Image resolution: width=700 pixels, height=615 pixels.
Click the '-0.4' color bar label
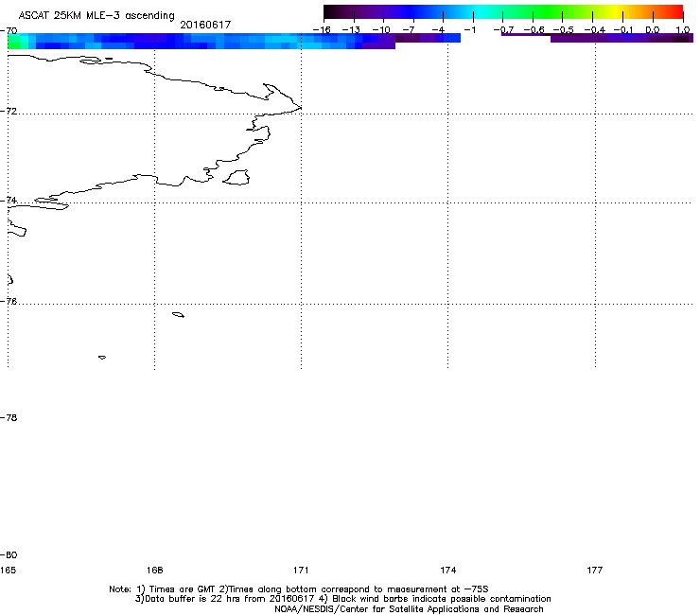click(595, 30)
